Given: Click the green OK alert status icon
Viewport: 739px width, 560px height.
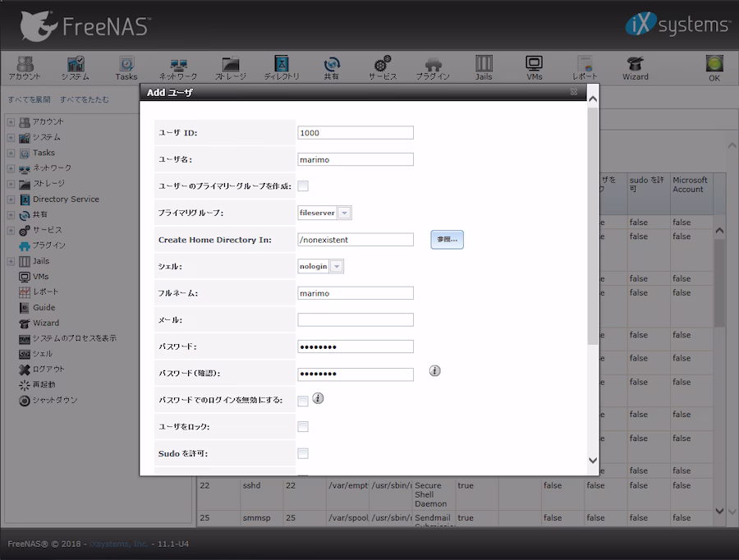Looking at the screenshot, I should [x=714, y=64].
